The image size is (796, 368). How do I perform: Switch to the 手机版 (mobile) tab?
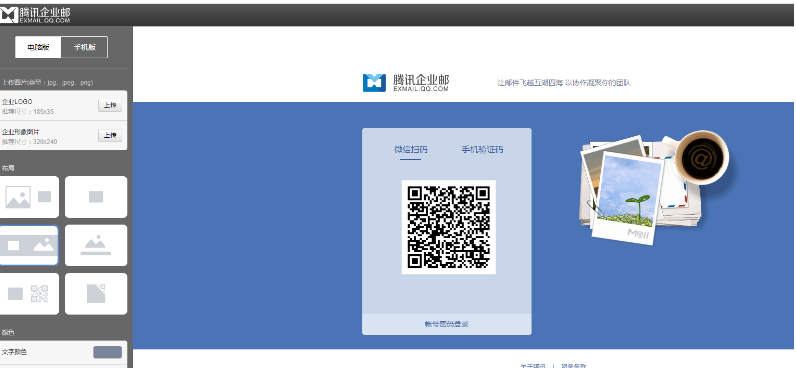tap(84, 47)
